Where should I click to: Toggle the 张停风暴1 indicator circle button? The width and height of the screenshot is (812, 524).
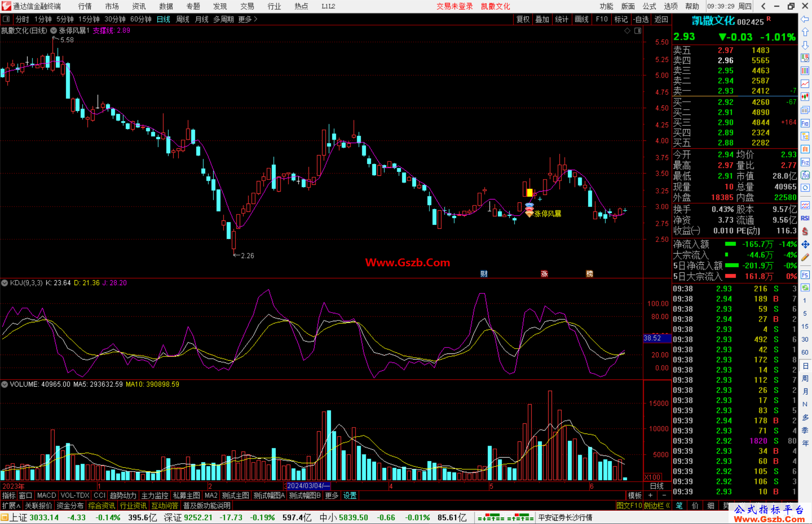click(54, 30)
